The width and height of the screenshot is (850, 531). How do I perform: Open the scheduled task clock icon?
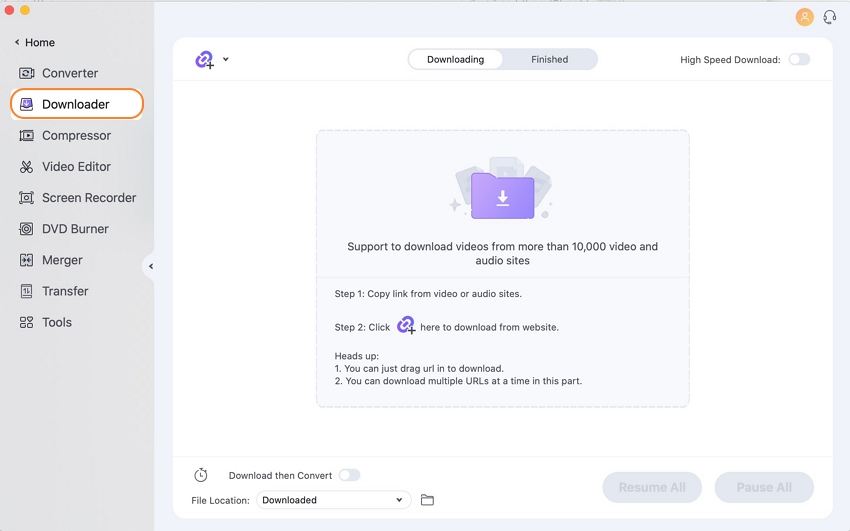coord(201,475)
